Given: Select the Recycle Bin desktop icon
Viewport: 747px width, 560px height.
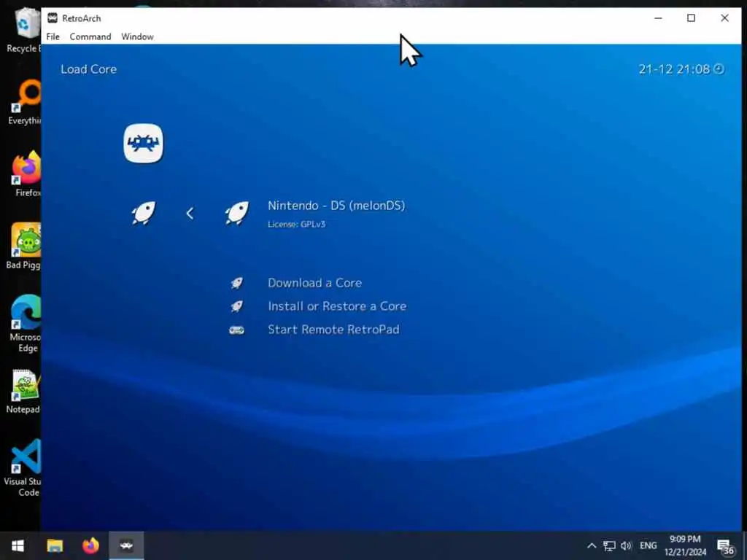Looking at the screenshot, I should click(24, 31).
